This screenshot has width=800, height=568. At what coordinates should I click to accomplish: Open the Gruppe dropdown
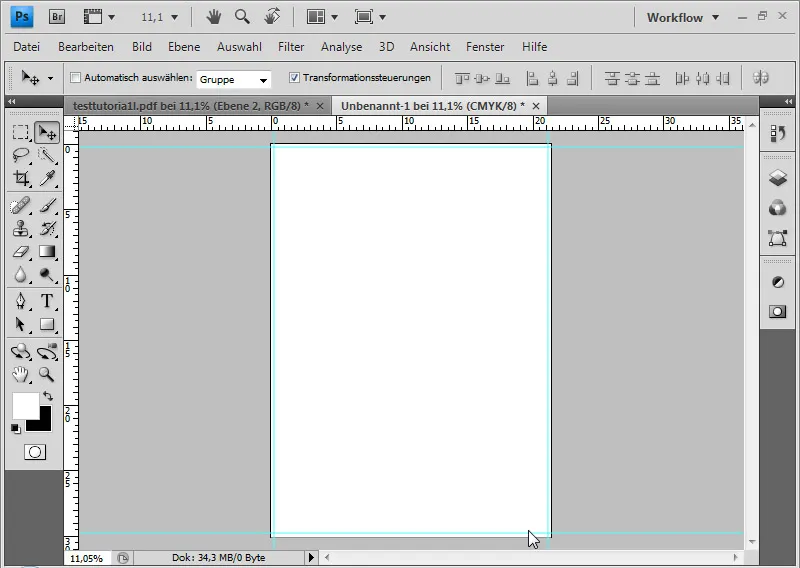(x=234, y=80)
